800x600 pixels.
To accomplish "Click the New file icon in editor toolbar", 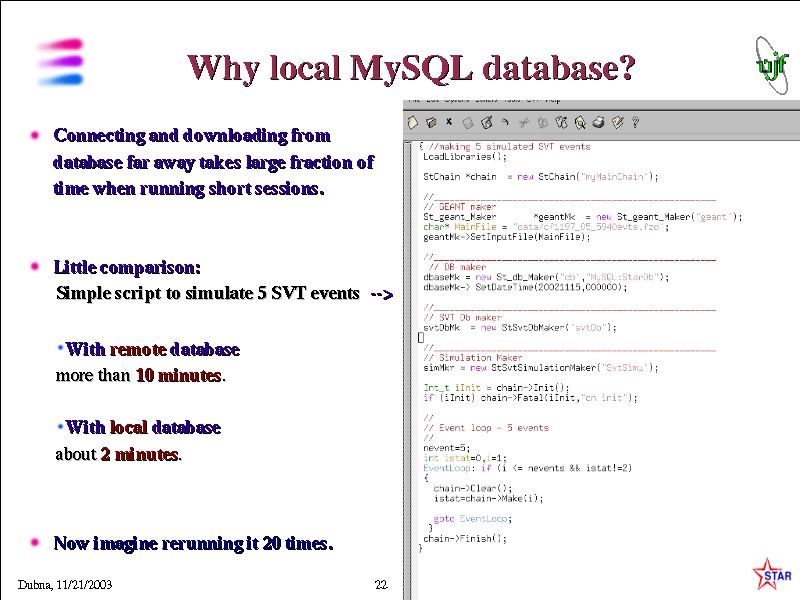I will pos(413,122).
